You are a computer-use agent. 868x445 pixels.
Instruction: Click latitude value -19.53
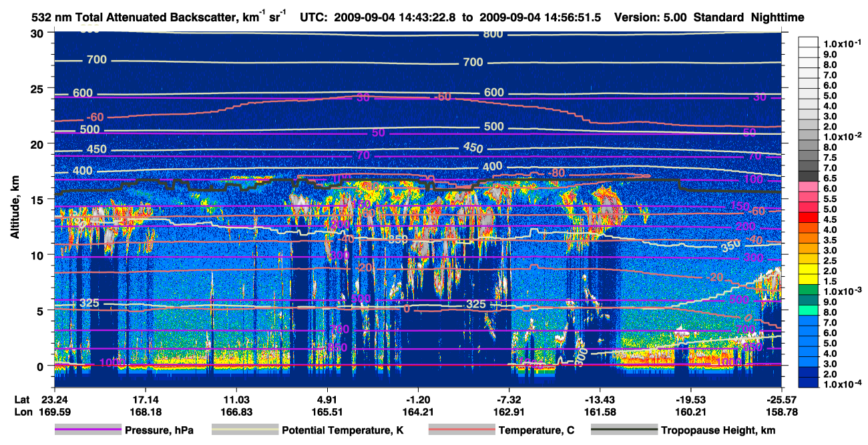pyautogui.click(x=690, y=399)
